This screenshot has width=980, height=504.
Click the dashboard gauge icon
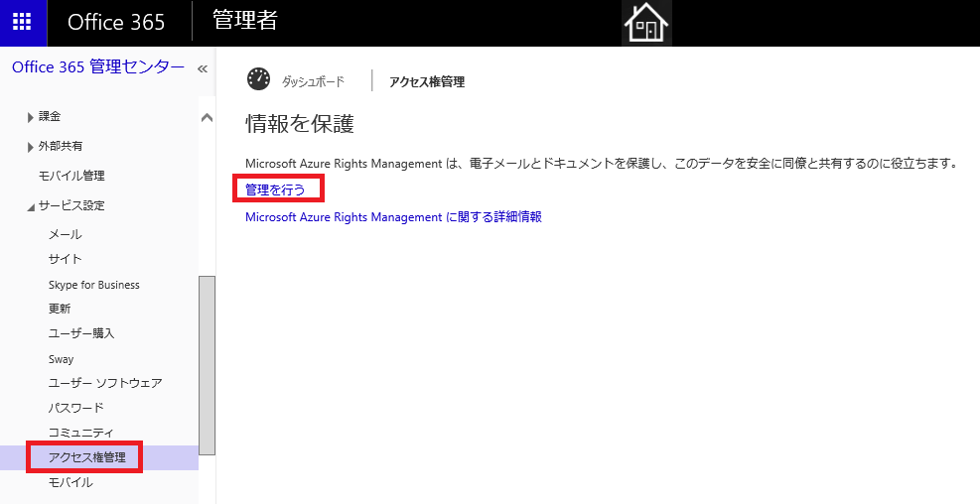point(258,80)
